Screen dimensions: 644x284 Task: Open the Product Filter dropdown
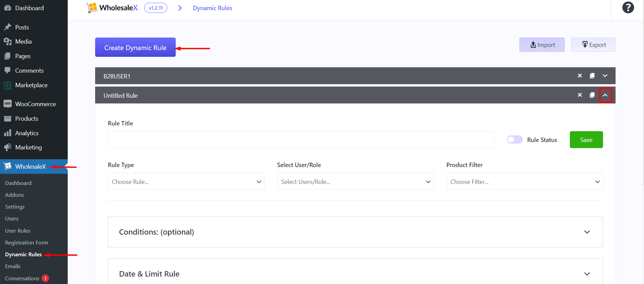click(525, 182)
